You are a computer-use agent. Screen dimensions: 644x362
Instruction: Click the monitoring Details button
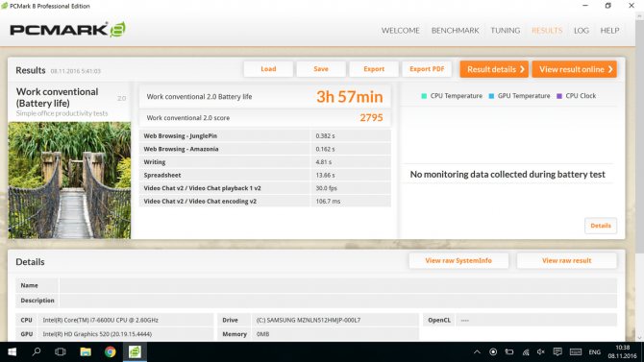601,226
